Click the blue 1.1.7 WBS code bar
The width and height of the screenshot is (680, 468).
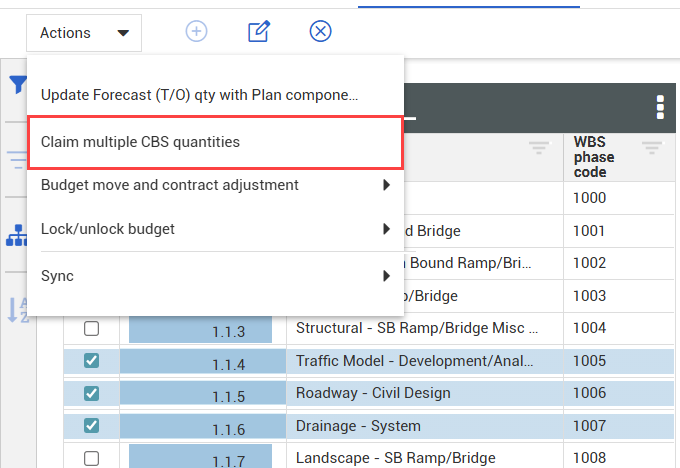click(x=187, y=458)
